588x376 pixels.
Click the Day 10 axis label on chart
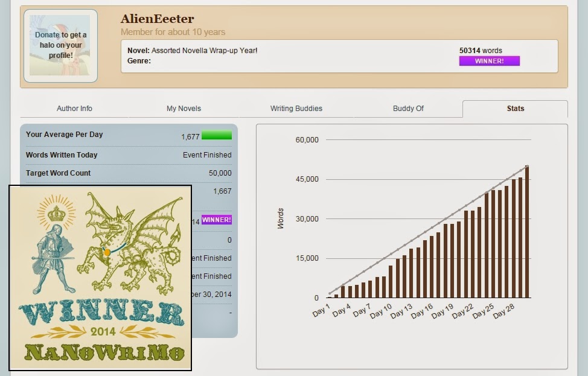coord(380,311)
